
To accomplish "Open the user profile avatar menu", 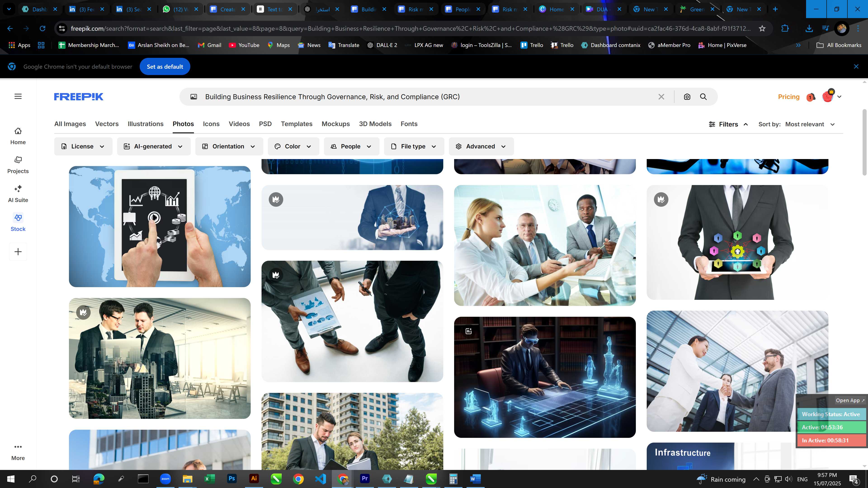I will pyautogui.click(x=832, y=96).
